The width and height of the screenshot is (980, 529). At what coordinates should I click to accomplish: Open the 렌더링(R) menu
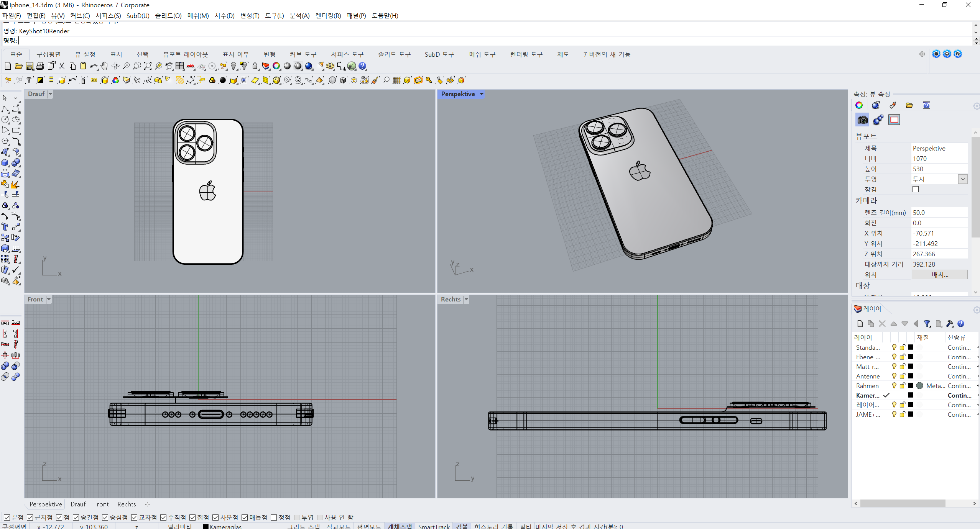(x=328, y=16)
